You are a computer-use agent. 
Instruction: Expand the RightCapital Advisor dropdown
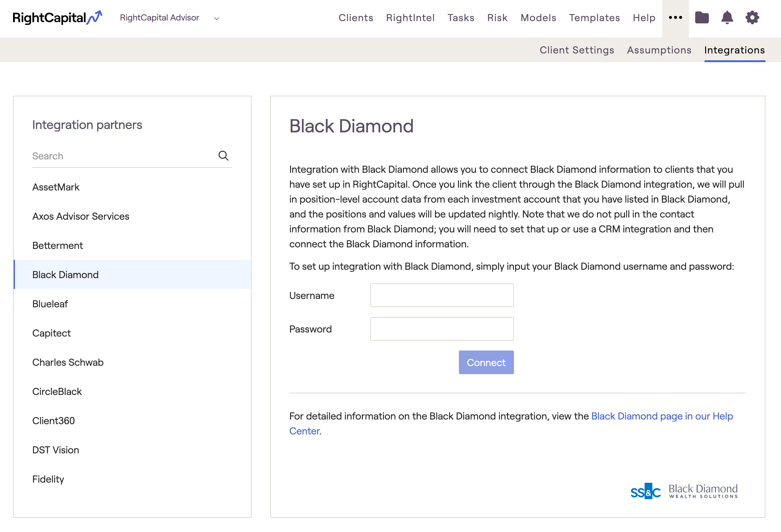click(x=170, y=18)
